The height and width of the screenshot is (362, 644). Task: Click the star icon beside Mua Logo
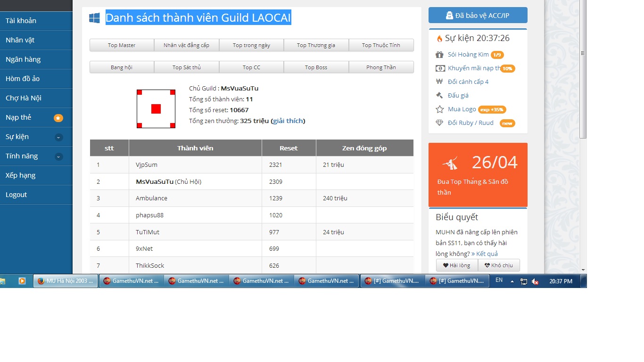(439, 109)
